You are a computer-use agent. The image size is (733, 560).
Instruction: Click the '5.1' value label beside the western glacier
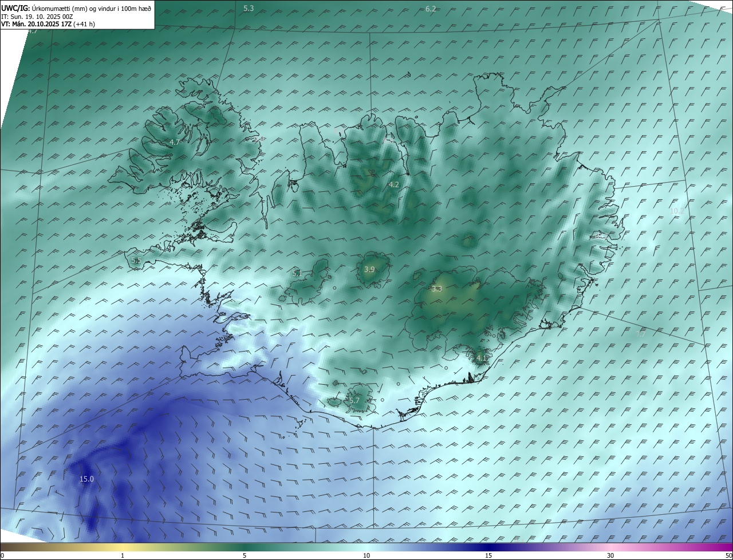click(x=297, y=274)
